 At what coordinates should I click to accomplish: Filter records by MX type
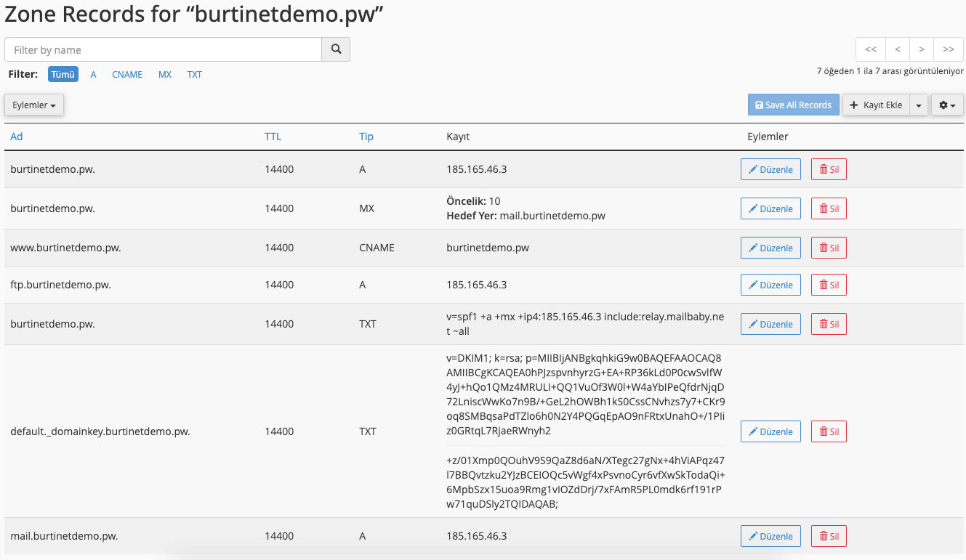[165, 74]
